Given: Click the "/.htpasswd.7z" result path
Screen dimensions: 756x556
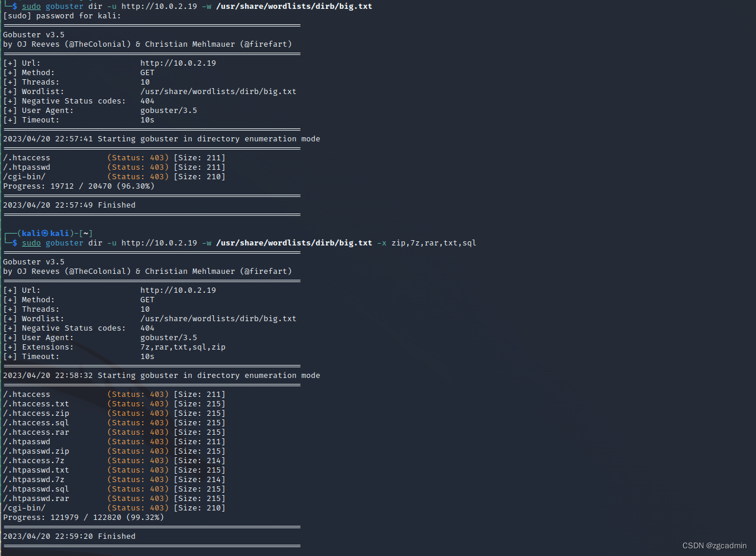Looking at the screenshot, I should point(34,480).
